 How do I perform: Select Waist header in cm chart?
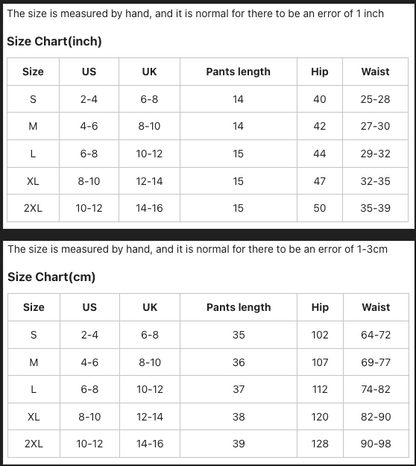pyautogui.click(x=376, y=307)
